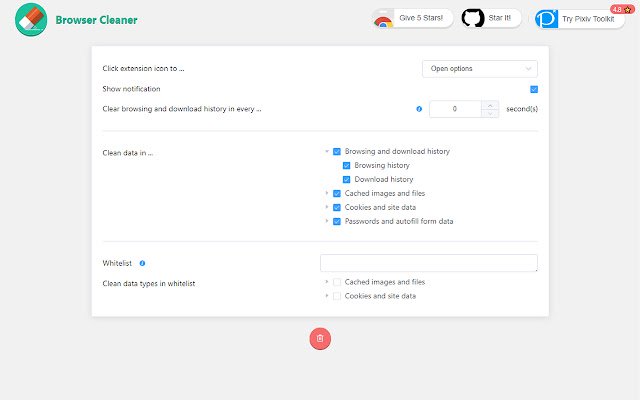The width and height of the screenshot is (640, 400).
Task: Uncheck the checked Cached images and files box
Action: pos(337,193)
